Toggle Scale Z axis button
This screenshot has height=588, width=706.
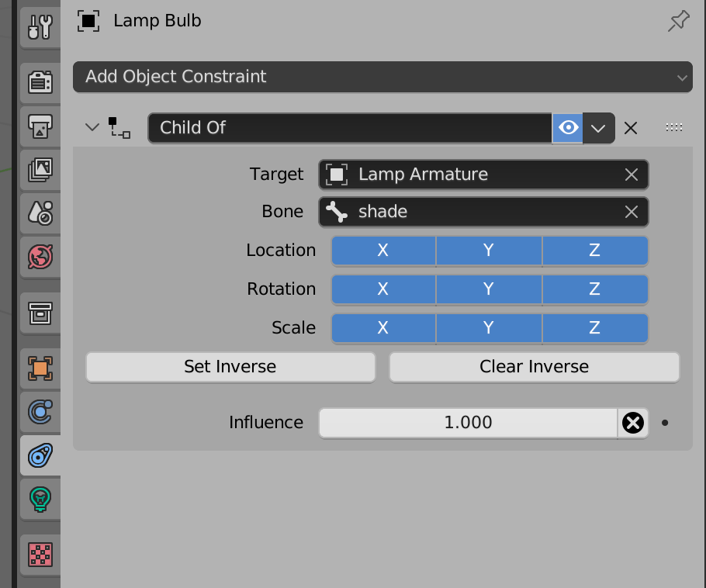click(x=594, y=328)
